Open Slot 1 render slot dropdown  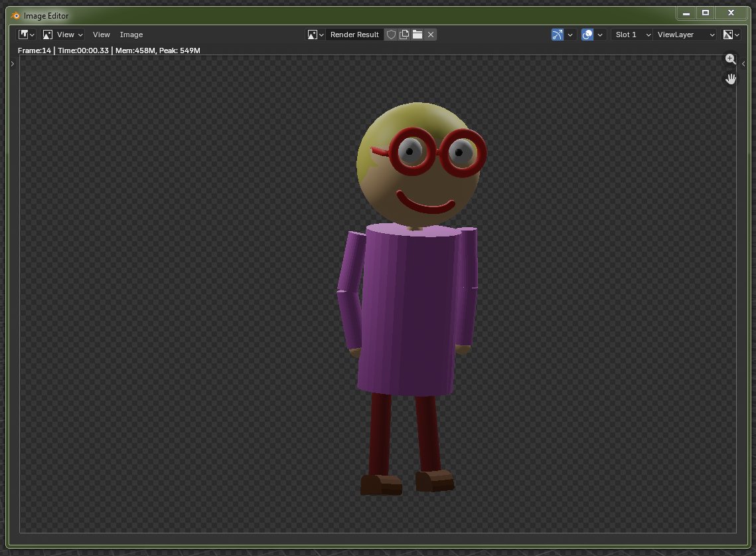632,35
